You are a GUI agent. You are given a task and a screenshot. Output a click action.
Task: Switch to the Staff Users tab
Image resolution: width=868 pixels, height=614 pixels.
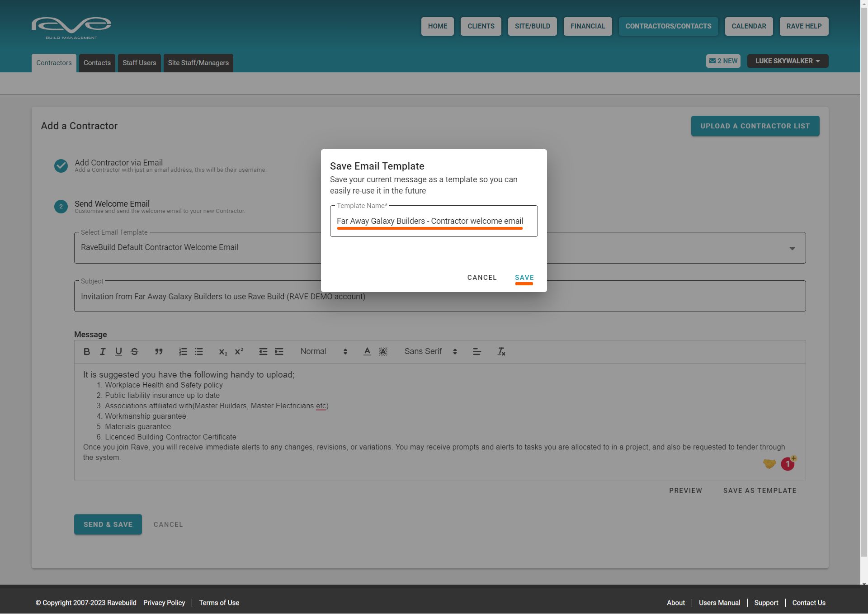click(139, 63)
